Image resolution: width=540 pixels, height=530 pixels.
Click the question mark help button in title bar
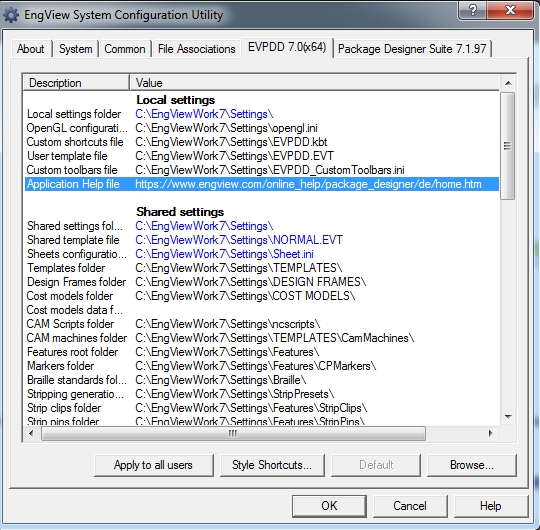(x=473, y=10)
